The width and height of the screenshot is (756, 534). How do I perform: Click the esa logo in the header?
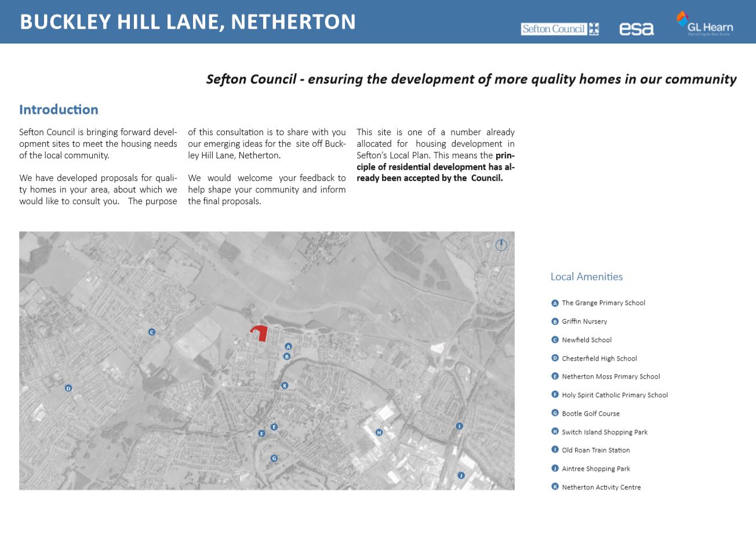pyautogui.click(x=637, y=29)
